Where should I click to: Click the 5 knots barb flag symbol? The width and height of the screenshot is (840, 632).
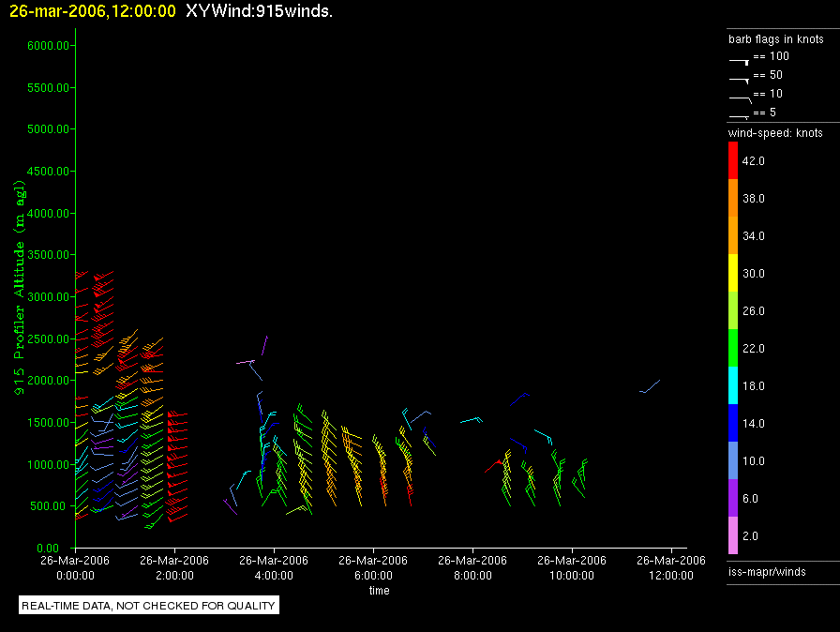coord(740,116)
